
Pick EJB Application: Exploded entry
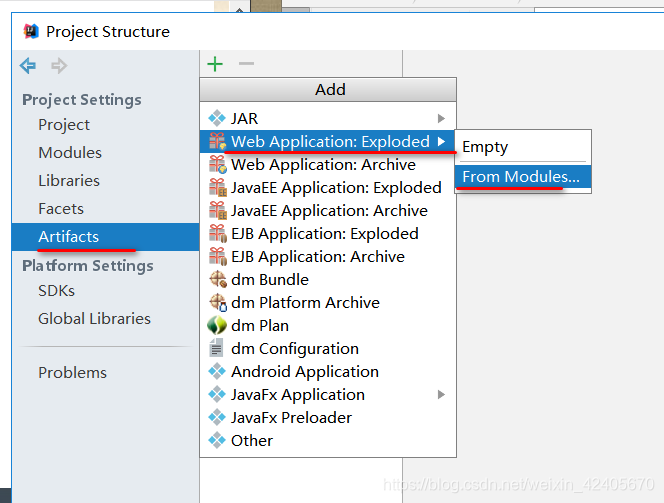point(328,233)
